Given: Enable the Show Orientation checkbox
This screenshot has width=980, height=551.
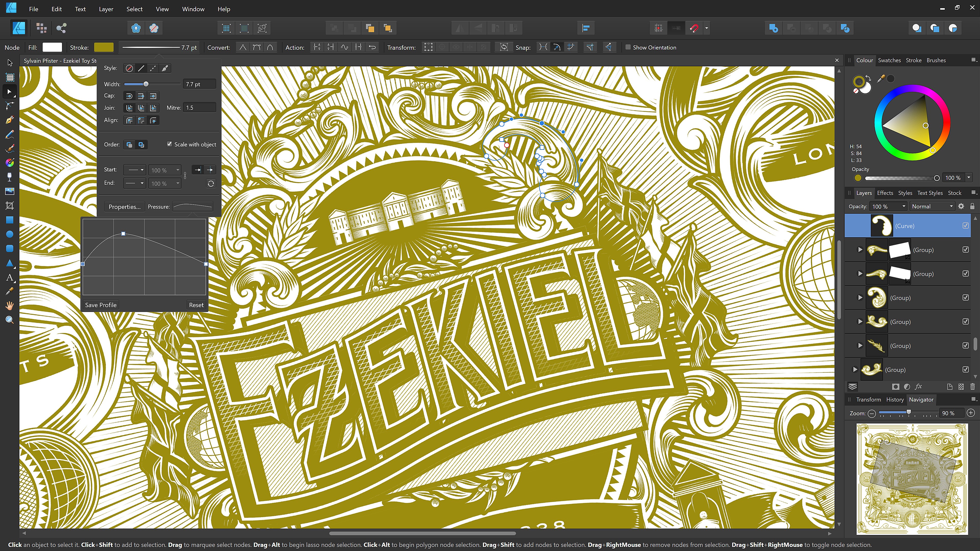Looking at the screenshot, I should tap(628, 47).
